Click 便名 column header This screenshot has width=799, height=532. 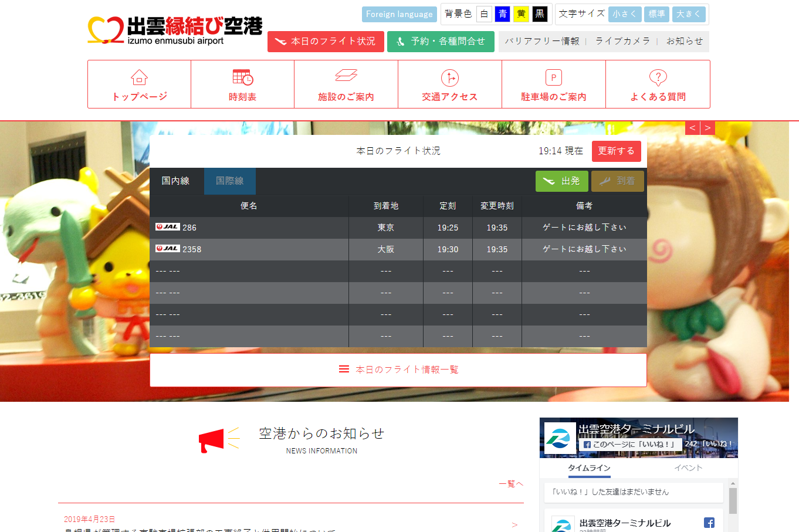point(249,206)
